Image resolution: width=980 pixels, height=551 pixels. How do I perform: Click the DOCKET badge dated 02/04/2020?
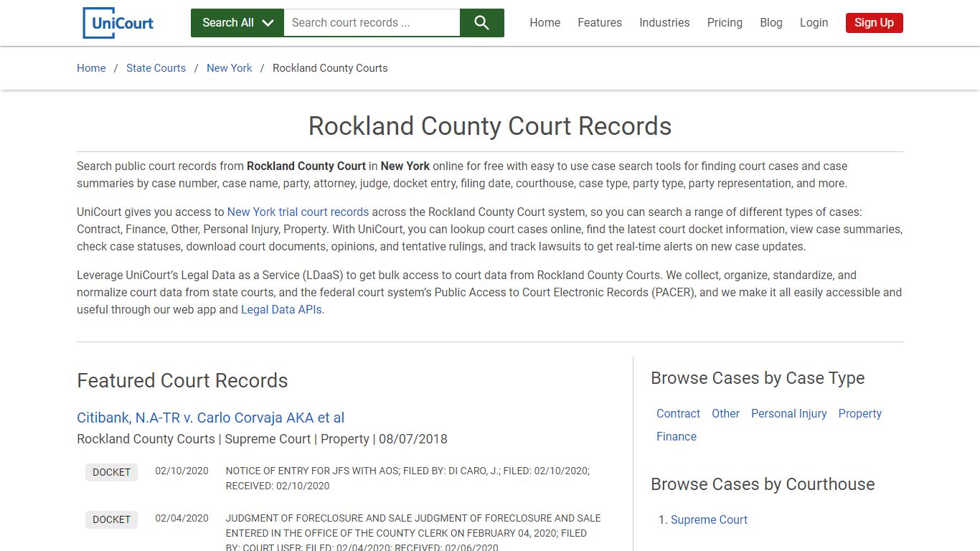pos(111,519)
